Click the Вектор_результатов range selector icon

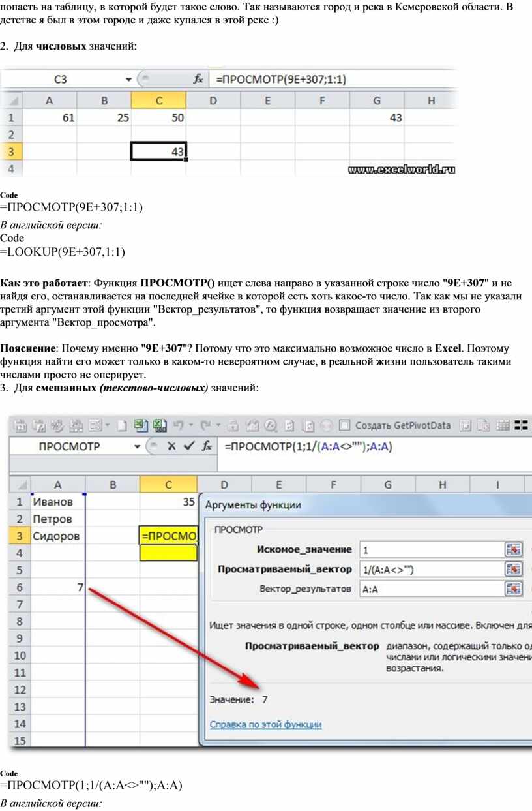[x=514, y=589]
